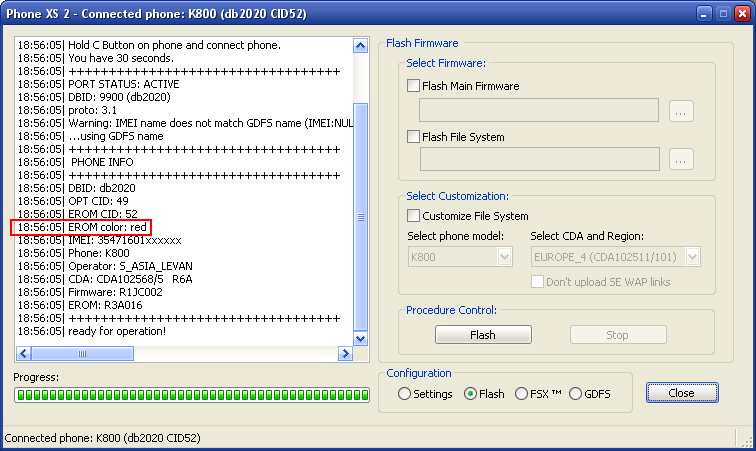This screenshot has height=451, width=756.
Task: Browse for Main Firmware file
Action: pos(681,111)
